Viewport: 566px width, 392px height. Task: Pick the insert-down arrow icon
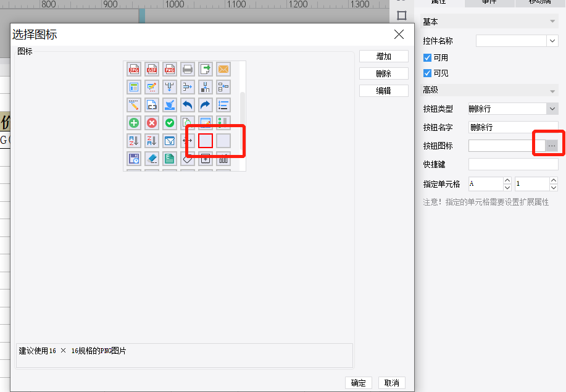coord(170,87)
